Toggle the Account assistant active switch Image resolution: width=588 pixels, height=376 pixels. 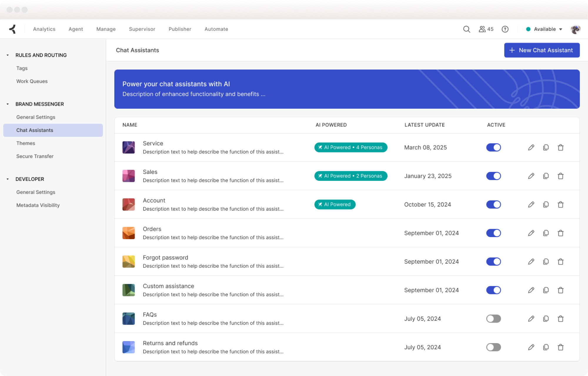(494, 204)
